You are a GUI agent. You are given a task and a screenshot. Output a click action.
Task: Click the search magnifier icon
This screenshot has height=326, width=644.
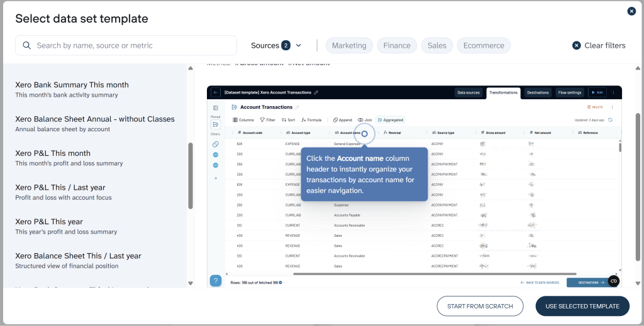point(26,45)
